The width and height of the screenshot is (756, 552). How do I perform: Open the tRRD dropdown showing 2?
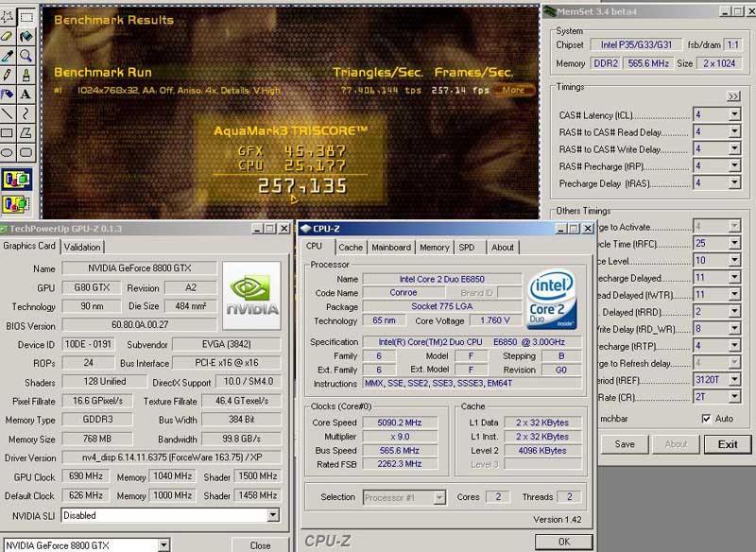[734, 311]
